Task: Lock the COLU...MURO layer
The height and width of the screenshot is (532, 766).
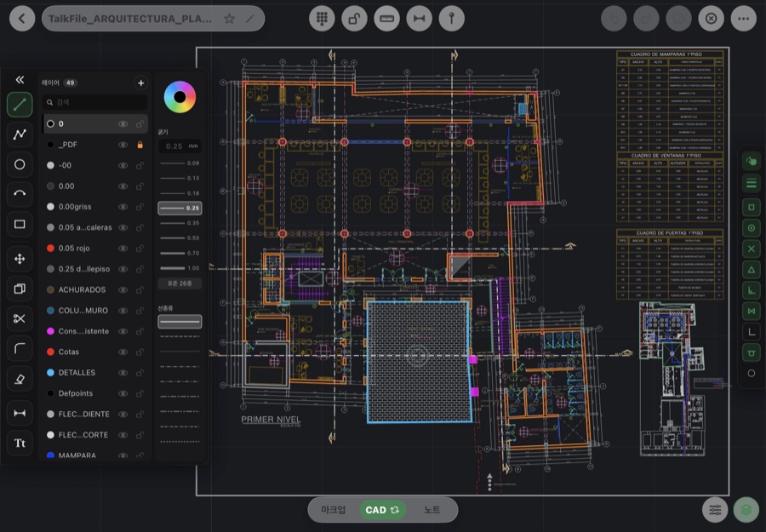Action: tap(140, 311)
